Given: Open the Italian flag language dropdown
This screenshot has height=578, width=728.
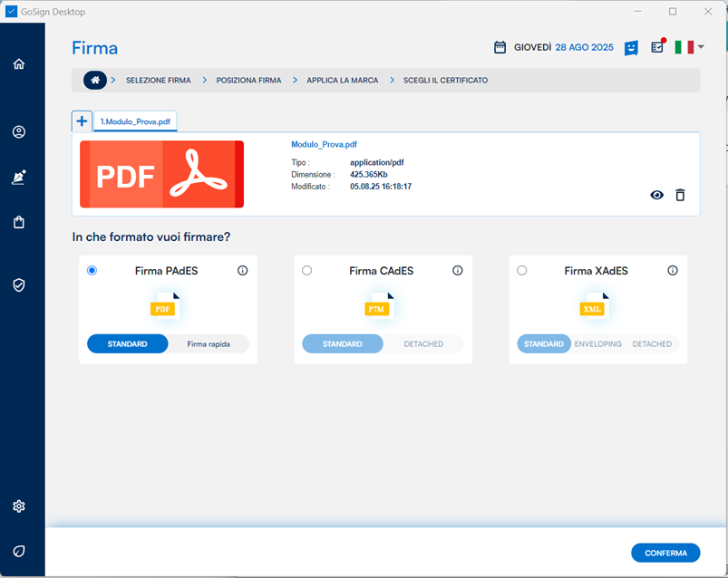Looking at the screenshot, I should 689,47.
